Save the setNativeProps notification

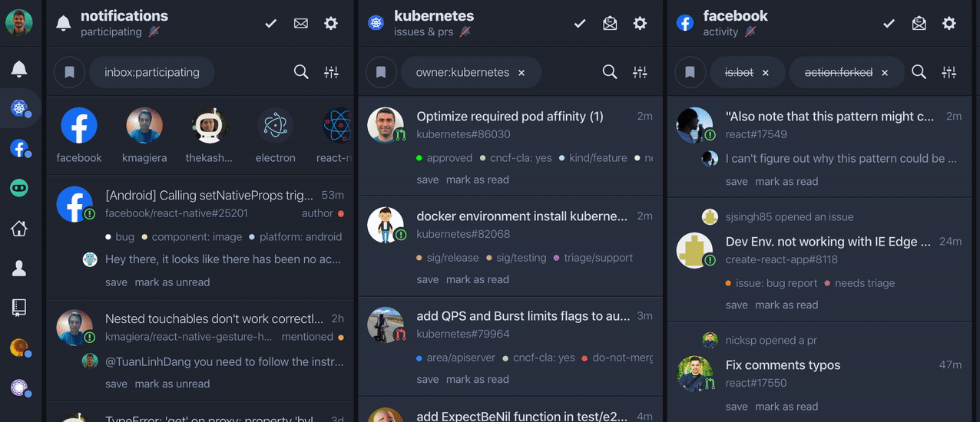tap(116, 282)
